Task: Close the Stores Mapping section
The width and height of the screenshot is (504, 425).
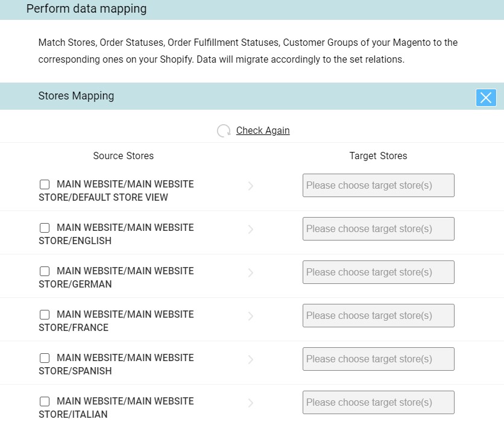Action: tap(486, 98)
